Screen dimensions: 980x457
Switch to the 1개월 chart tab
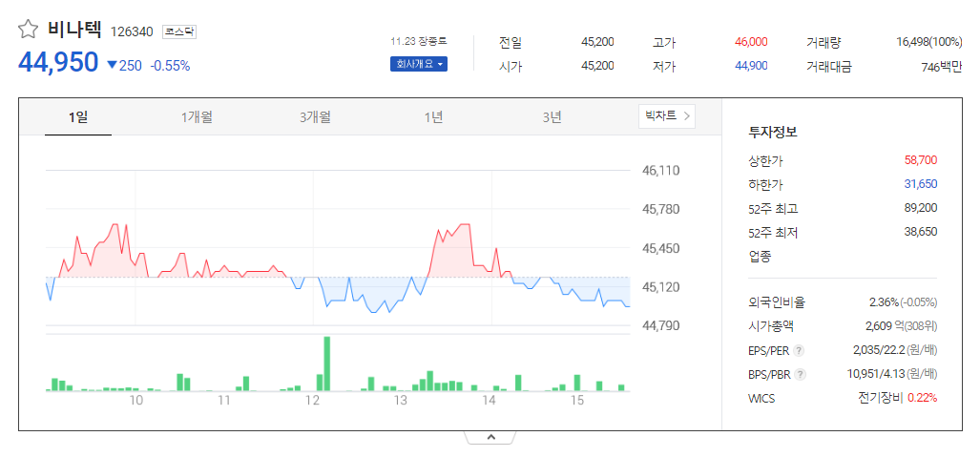point(197,117)
